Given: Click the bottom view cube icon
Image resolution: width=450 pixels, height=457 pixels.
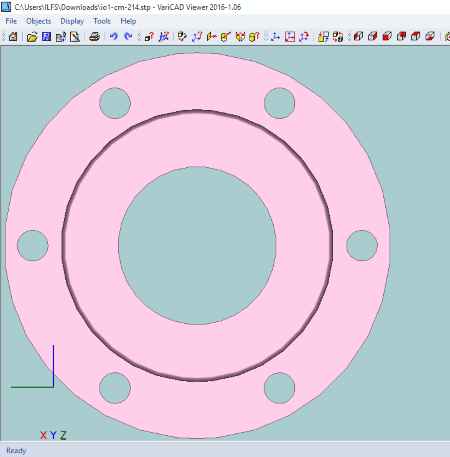Looking at the screenshot, I should click(x=430, y=36).
